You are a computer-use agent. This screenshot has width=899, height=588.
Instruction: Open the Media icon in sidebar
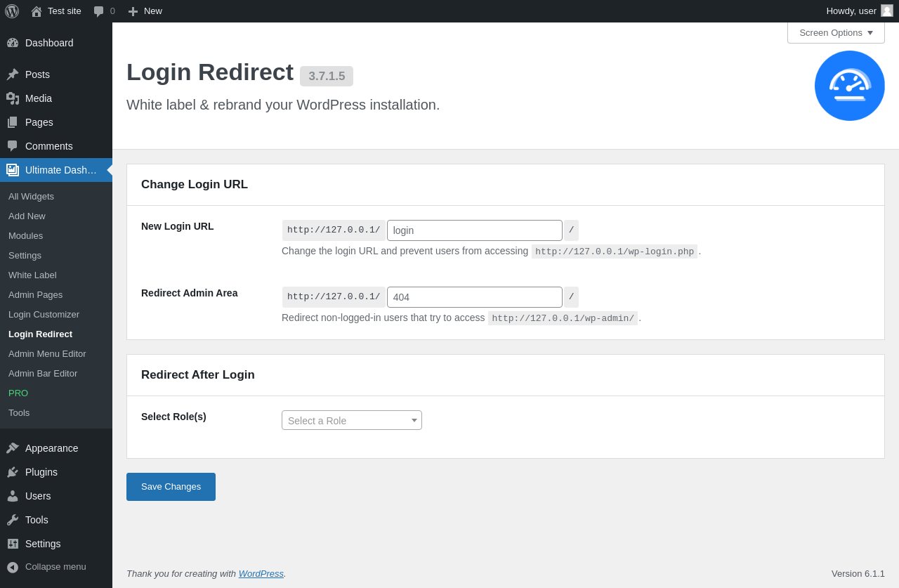(x=13, y=98)
